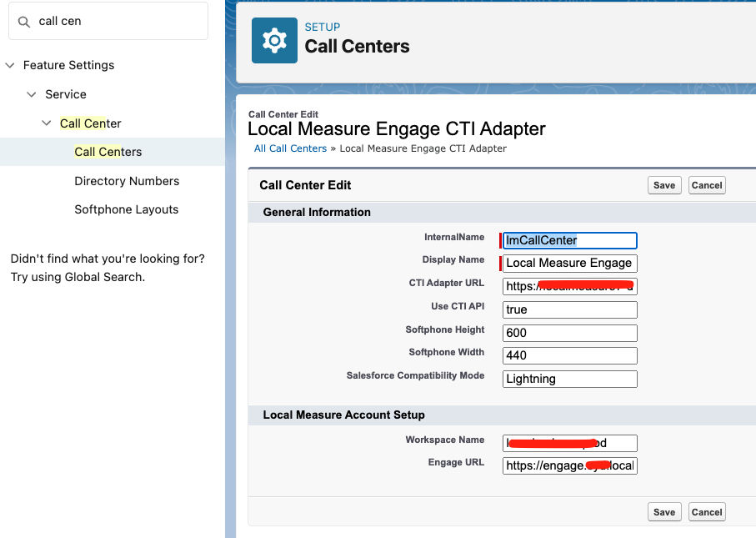Click the bottom Cancel button
The width and height of the screenshot is (756, 538).
707,512
